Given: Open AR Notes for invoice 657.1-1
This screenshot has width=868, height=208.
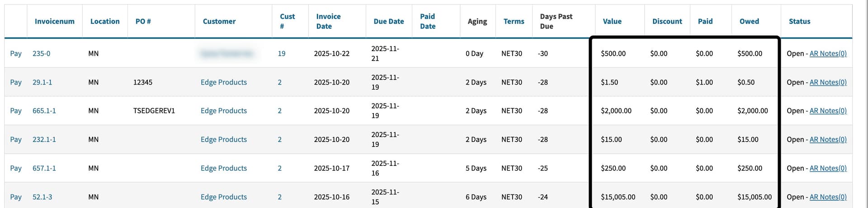Looking at the screenshot, I should (x=828, y=168).
